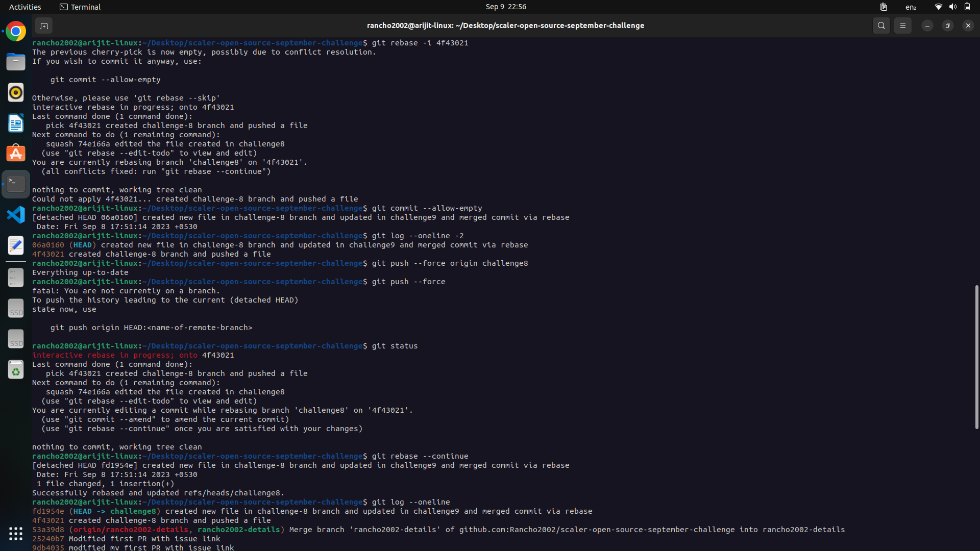
Task: Launch Ubuntu Software center from the dock
Action: pyautogui.click(x=15, y=154)
